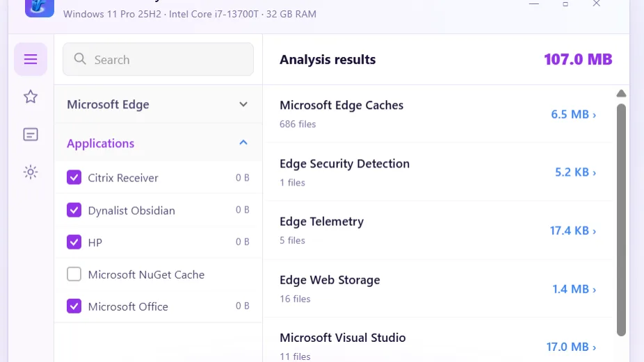Open Edge Security Detection 5.2 KB link
644x362 pixels.
[x=575, y=172]
